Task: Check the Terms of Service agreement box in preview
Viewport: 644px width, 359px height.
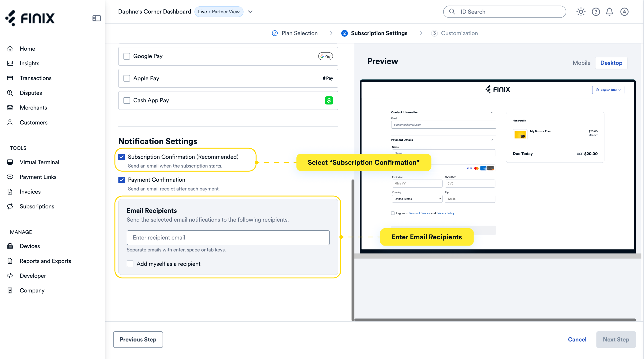Action: point(393,213)
